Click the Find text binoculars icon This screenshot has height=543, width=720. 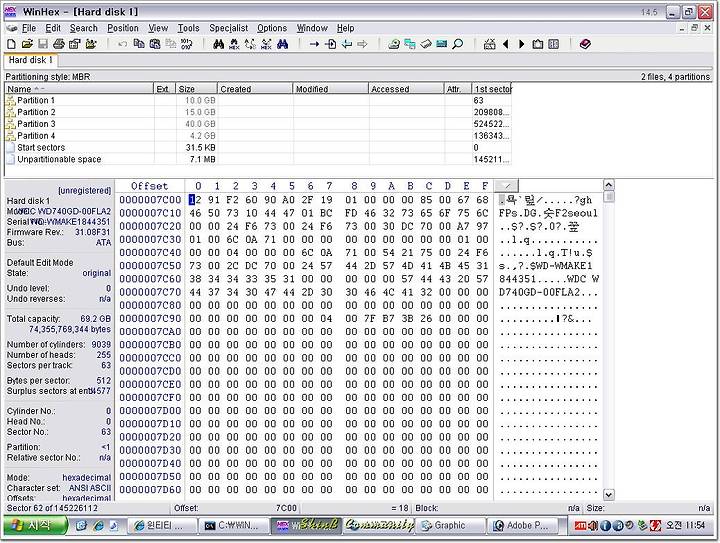pos(219,44)
